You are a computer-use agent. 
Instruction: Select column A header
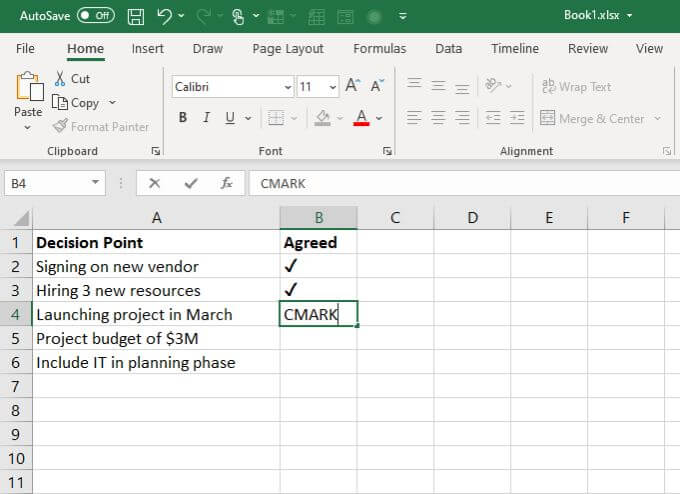pyautogui.click(x=157, y=218)
